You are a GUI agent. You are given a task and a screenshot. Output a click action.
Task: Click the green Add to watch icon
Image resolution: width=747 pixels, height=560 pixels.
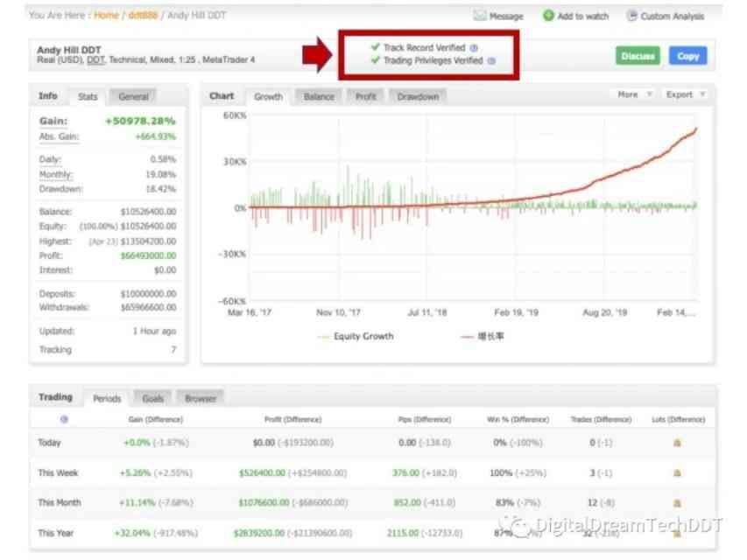coord(548,16)
